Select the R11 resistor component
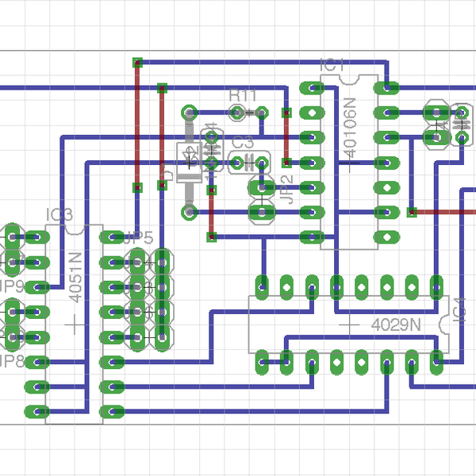 click(249, 113)
